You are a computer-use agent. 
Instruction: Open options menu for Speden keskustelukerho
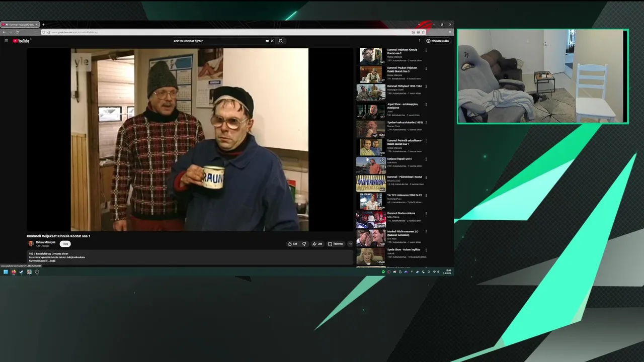click(x=426, y=123)
